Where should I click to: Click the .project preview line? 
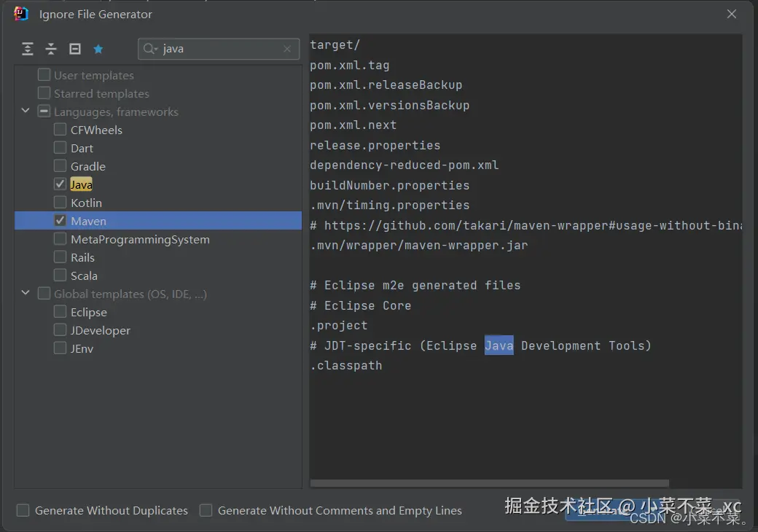pyautogui.click(x=339, y=326)
